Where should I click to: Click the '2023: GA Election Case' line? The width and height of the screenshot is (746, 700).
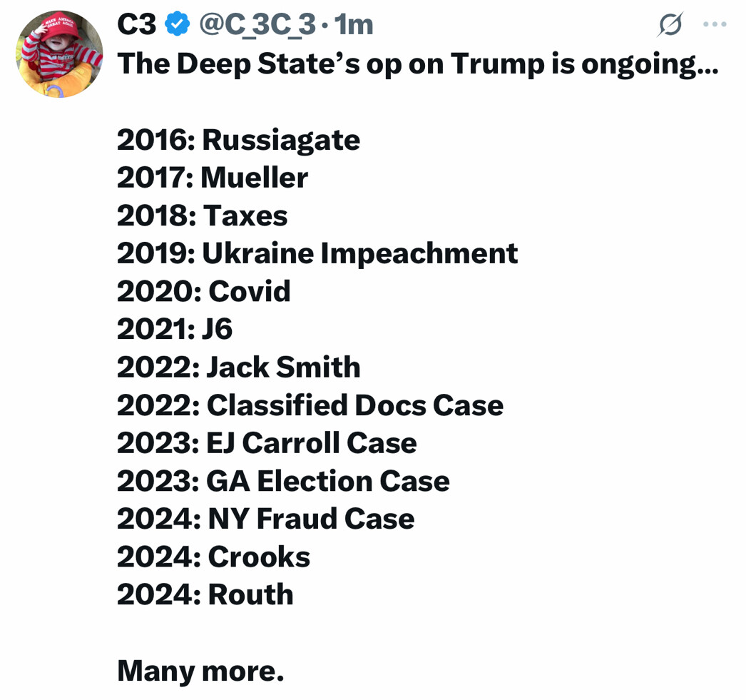coord(283,481)
